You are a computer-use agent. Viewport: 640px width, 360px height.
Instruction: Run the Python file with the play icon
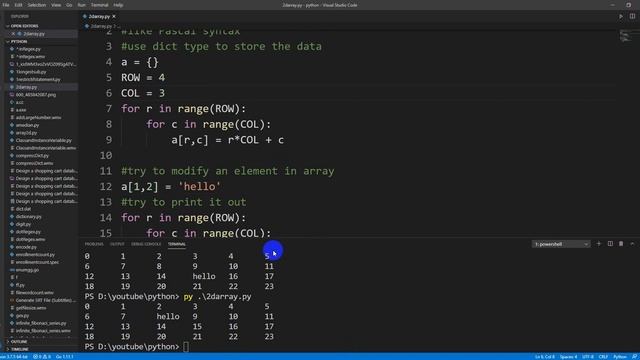coord(621,16)
